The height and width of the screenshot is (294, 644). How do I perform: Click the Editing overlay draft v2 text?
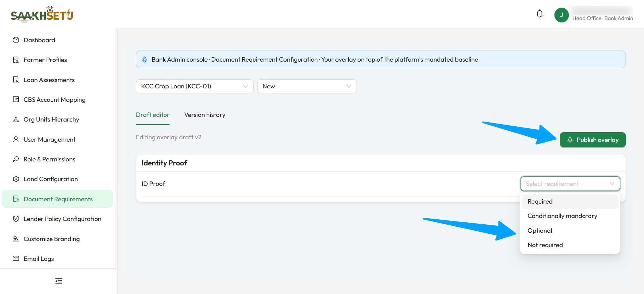point(169,137)
